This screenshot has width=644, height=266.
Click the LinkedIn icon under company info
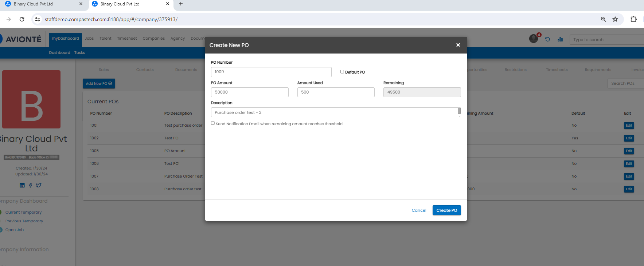click(22, 185)
